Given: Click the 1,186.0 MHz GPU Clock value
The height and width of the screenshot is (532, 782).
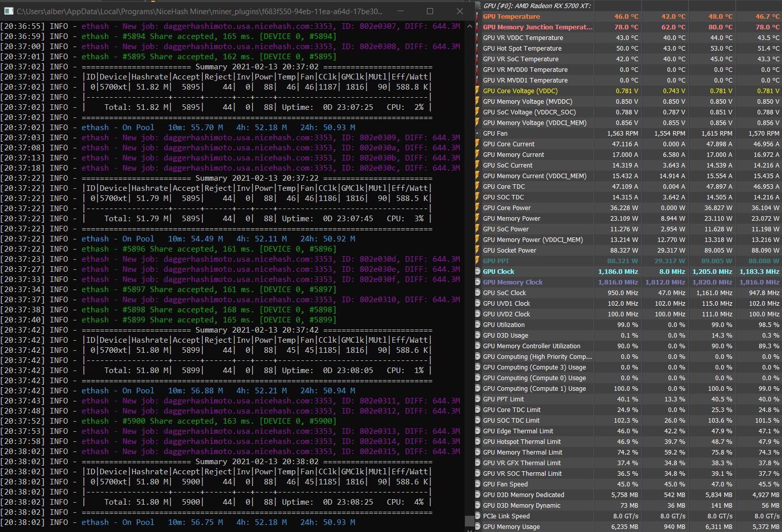Looking at the screenshot, I should [x=618, y=271].
